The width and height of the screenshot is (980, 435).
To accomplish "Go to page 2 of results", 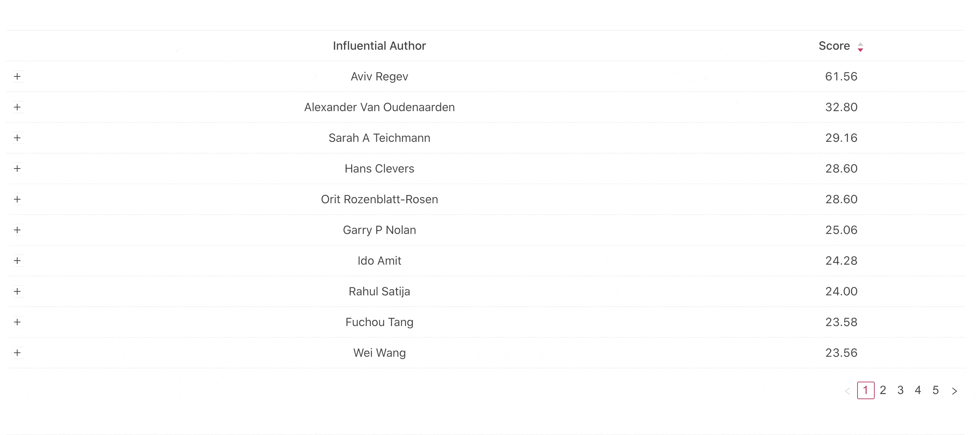I will coord(883,390).
